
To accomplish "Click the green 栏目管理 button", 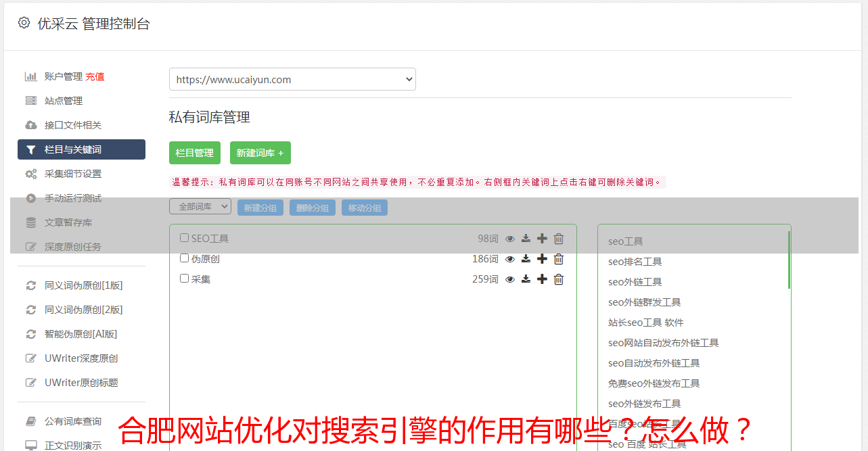I will pos(195,153).
